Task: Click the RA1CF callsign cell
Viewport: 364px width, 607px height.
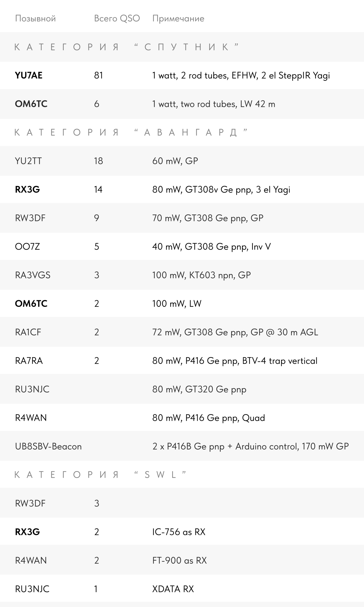Action: click(28, 332)
